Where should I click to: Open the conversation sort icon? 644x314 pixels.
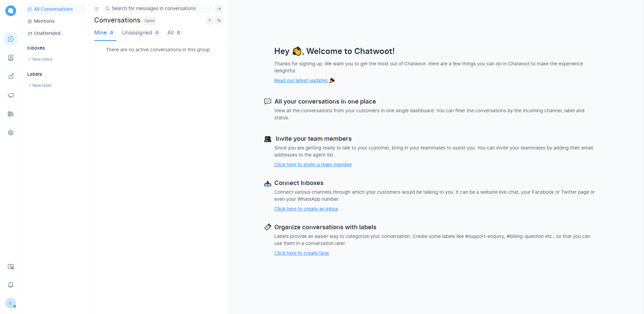219,20
